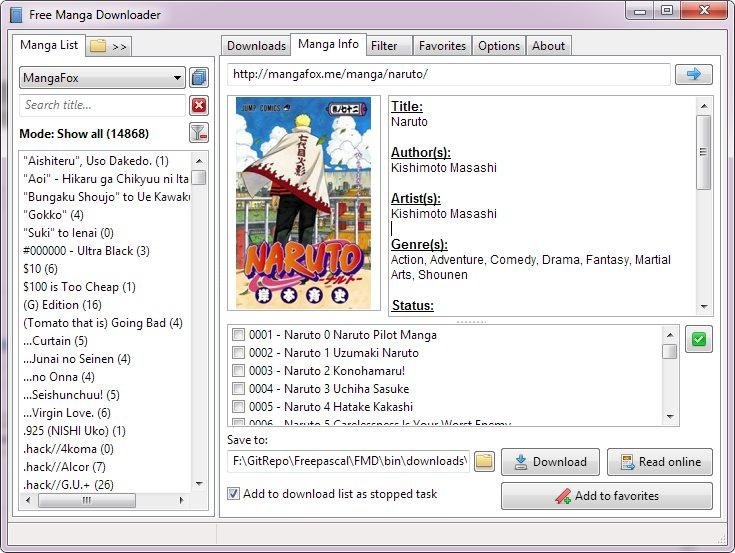Click the blue arrow go button
The image size is (735, 553).
[x=693, y=74]
